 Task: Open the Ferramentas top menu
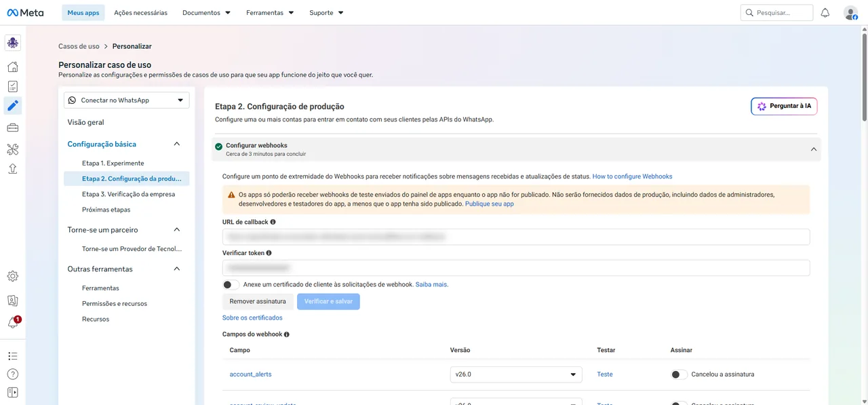270,13
